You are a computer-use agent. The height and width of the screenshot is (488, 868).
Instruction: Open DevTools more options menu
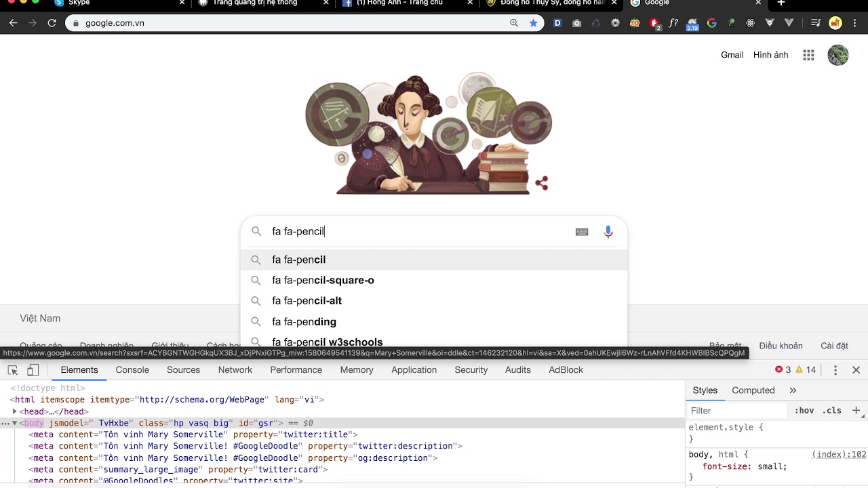pos(835,370)
